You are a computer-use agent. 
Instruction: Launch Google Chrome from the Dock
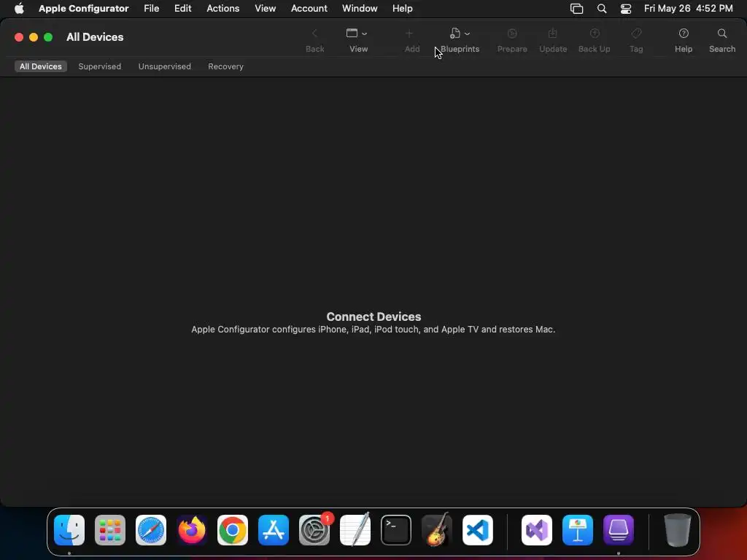click(233, 530)
